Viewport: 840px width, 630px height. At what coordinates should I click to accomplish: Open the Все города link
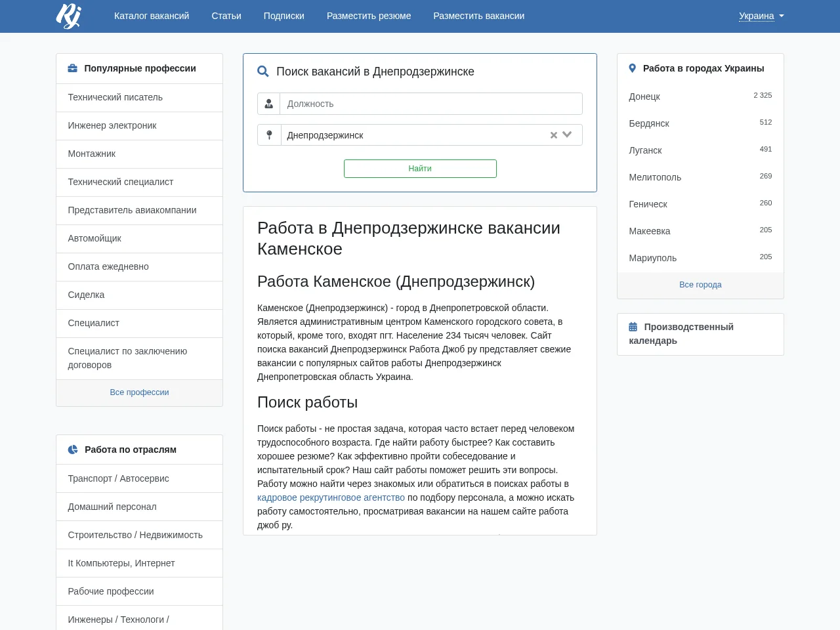click(x=700, y=285)
